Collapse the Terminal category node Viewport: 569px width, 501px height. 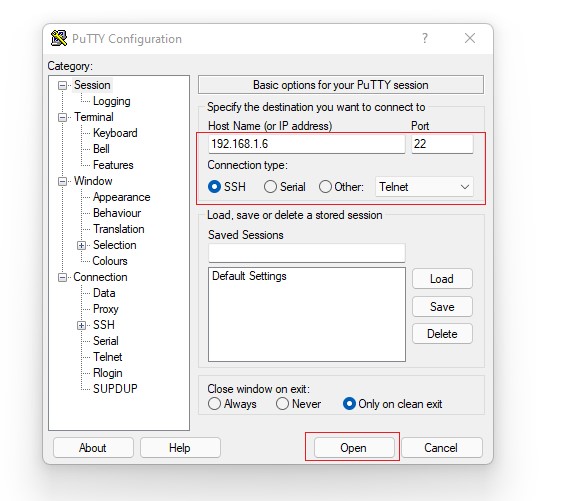(62, 118)
